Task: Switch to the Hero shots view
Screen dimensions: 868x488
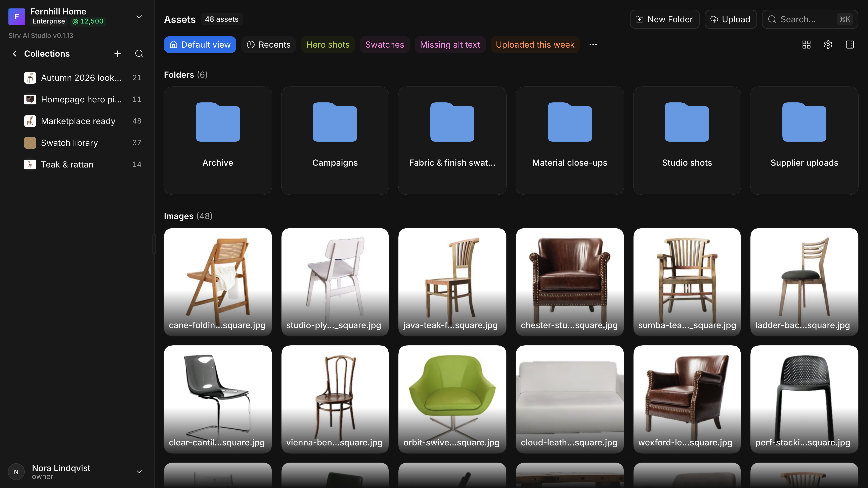Action: pyautogui.click(x=328, y=44)
